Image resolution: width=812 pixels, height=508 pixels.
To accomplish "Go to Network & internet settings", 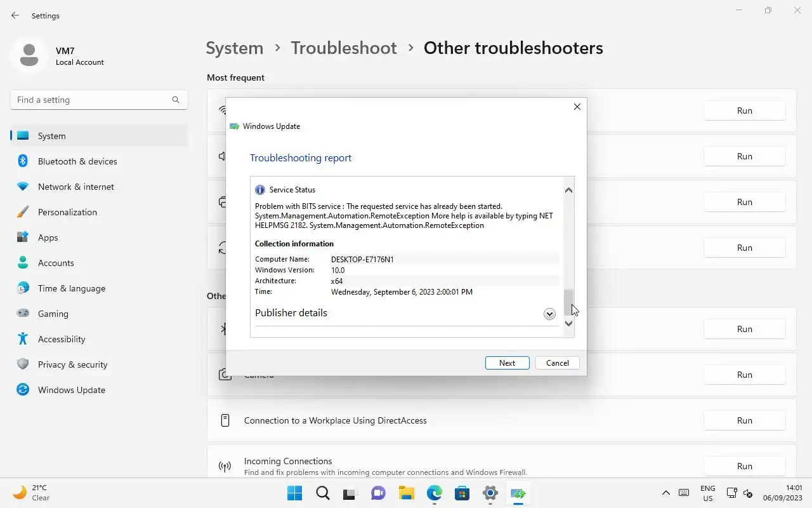I will tap(99, 187).
